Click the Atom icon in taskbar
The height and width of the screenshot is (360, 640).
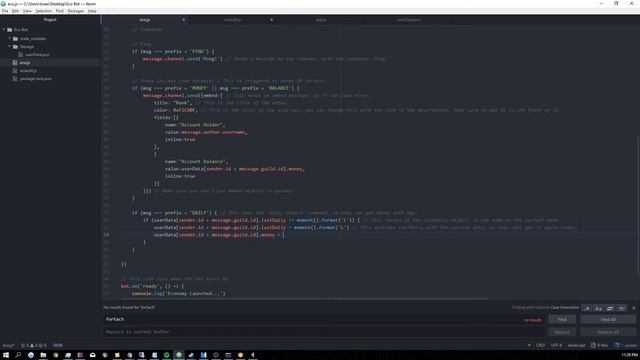tap(179, 355)
